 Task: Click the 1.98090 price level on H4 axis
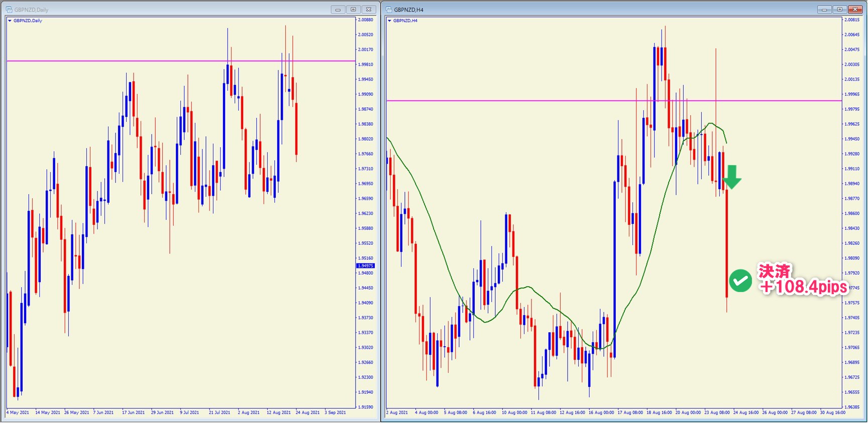pos(852,258)
